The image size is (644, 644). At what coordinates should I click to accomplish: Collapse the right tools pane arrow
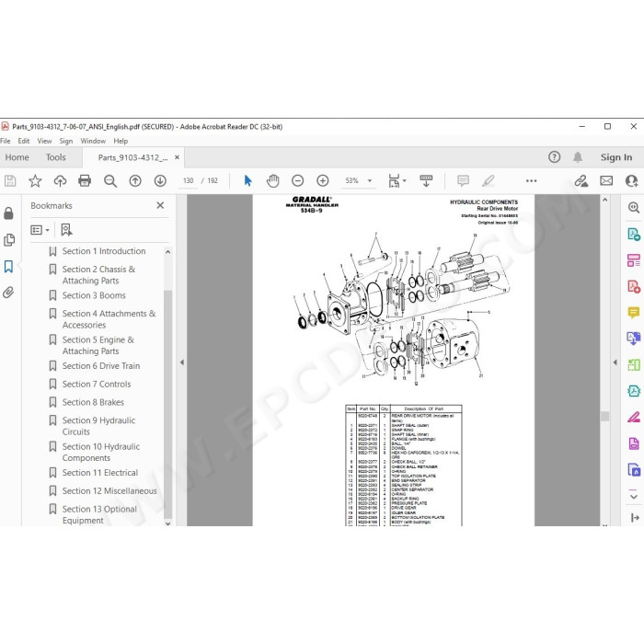(x=615, y=362)
